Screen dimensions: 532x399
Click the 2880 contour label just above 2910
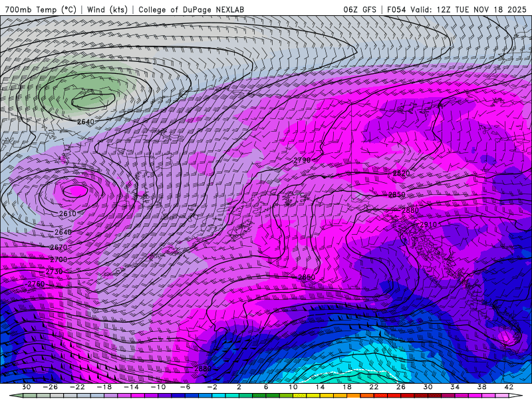[410, 210]
